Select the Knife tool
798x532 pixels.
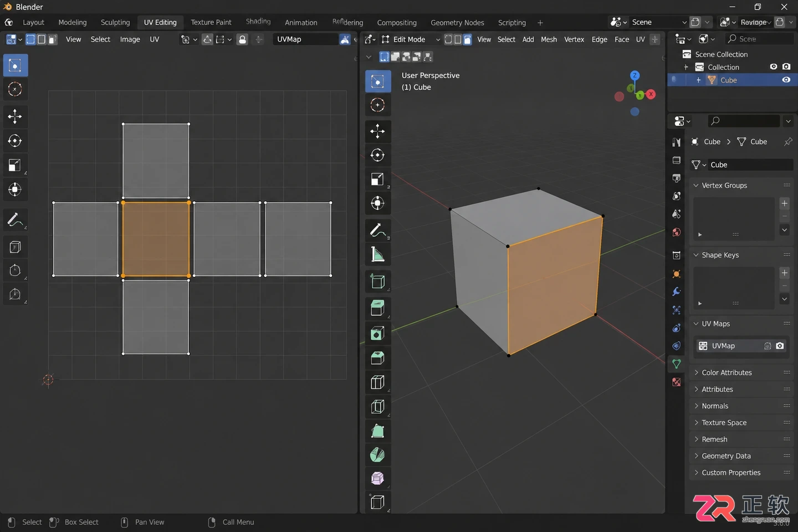point(377,406)
